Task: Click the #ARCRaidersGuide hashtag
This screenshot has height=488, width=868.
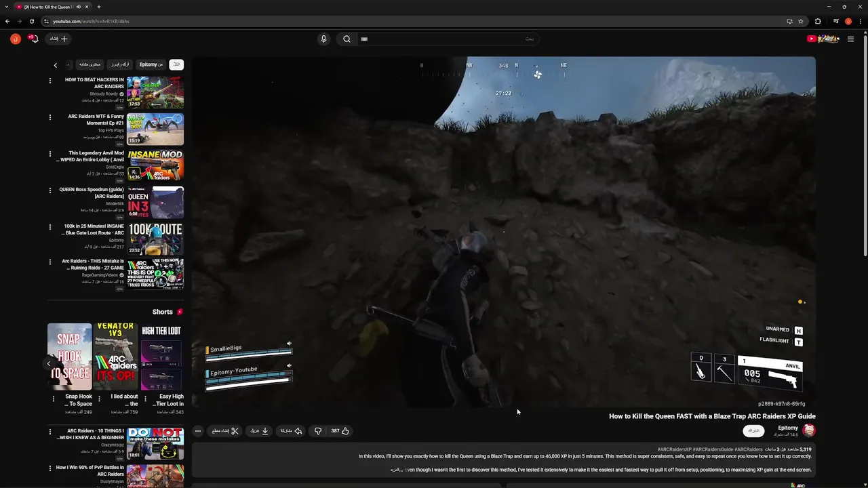Action: pos(713,449)
